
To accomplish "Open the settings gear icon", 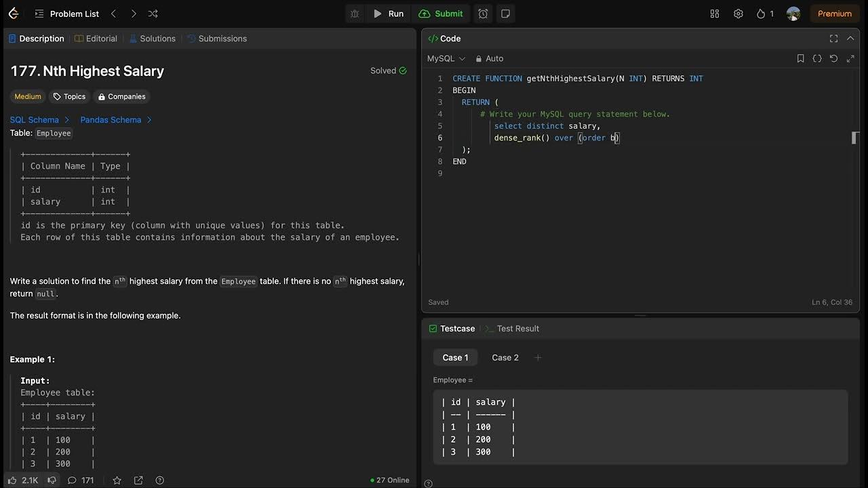I will pos(738,14).
